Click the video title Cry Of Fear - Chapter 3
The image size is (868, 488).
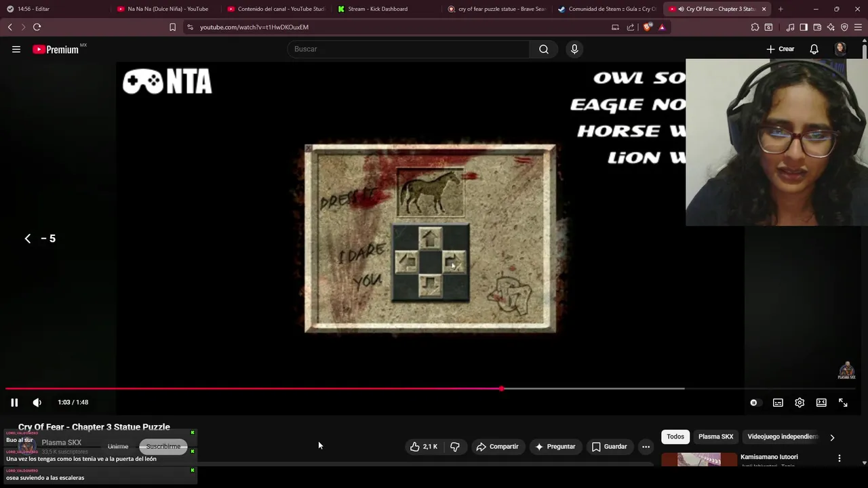point(94,427)
